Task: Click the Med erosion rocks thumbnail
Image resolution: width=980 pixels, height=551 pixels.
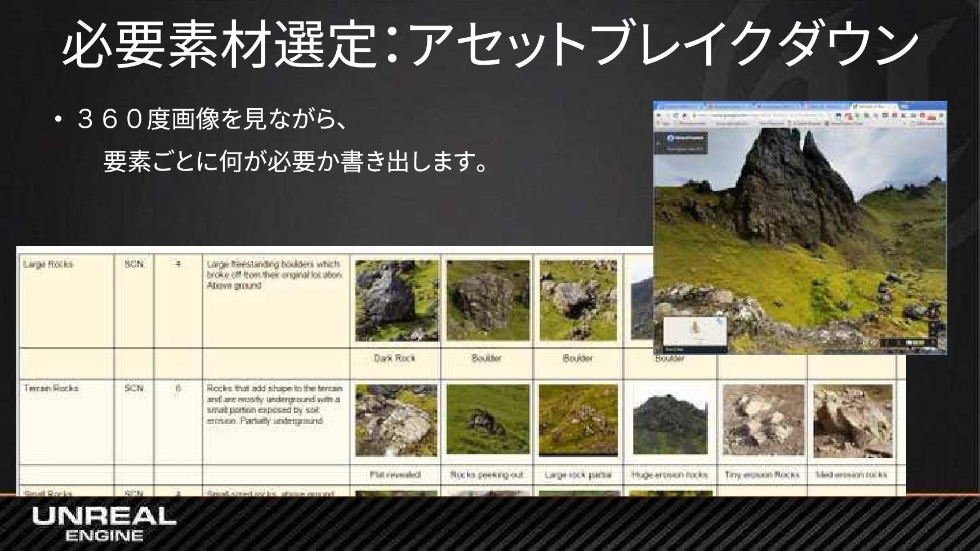Action: point(853,421)
